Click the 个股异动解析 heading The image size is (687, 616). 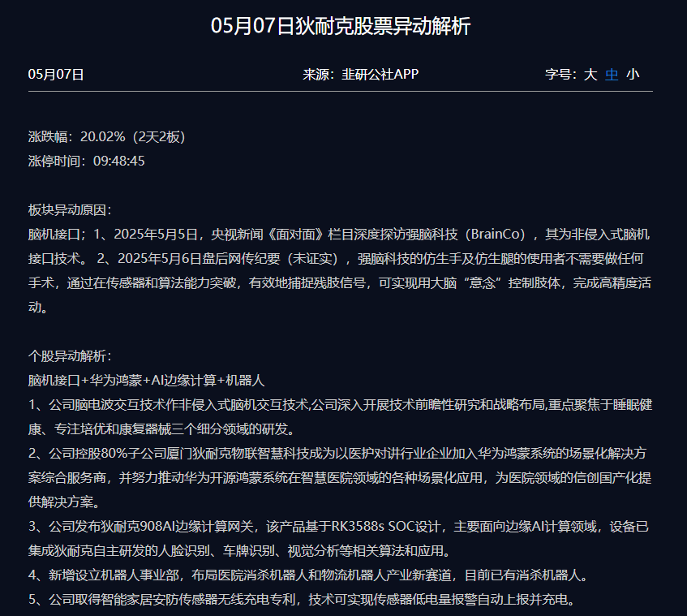pyautogui.click(x=70, y=355)
